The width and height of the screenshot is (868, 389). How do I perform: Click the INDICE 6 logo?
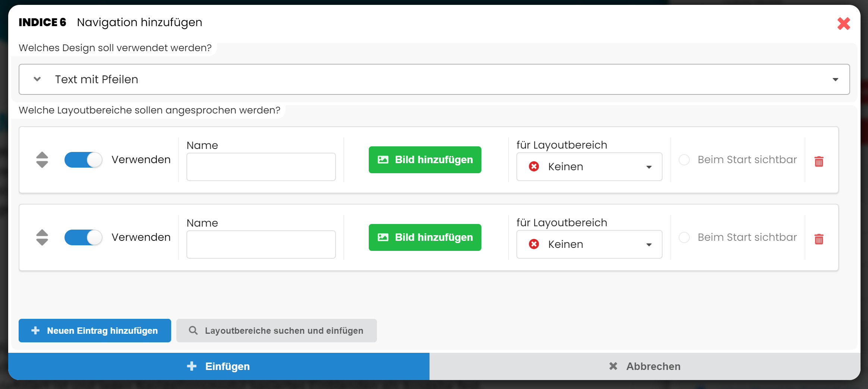click(x=43, y=22)
